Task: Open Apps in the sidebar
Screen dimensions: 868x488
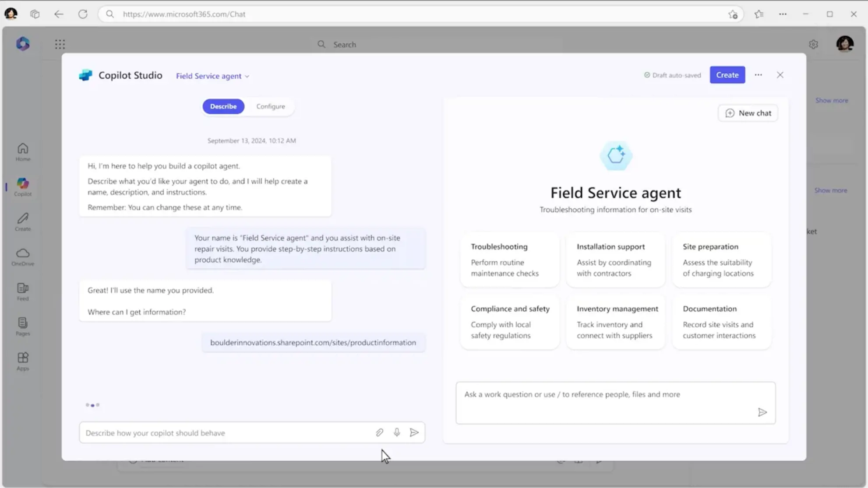Action: click(x=23, y=362)
